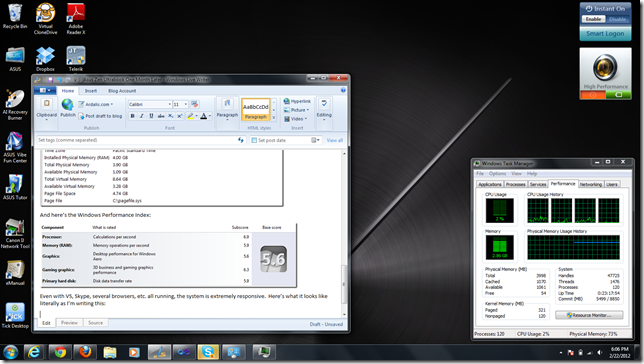Switch to Task Manager Processes tab

click(515, 184)
